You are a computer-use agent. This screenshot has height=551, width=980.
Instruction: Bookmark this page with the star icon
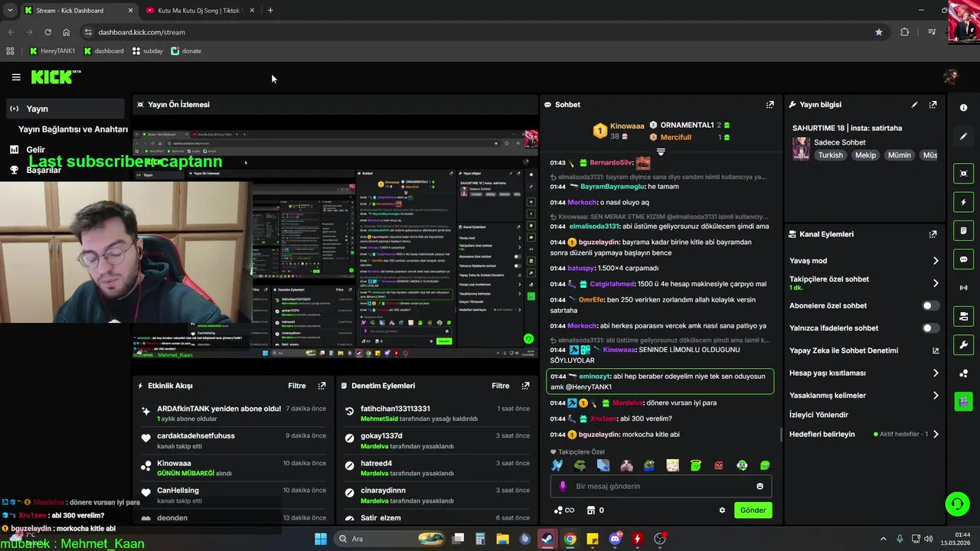pyautogui.click(x=879, y=32)
